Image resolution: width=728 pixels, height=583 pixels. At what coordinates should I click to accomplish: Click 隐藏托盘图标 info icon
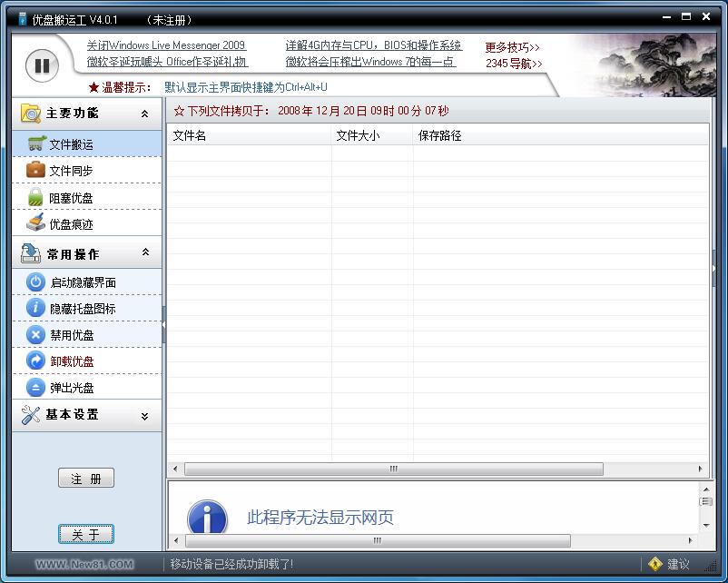[x=35, y=309]
